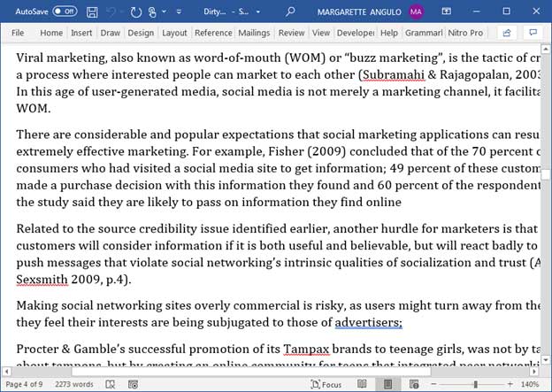Click the spelling proofing status icon

click(111, 384)
